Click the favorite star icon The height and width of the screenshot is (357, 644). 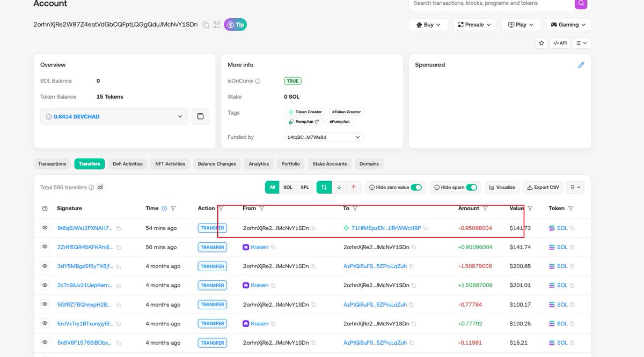click(541, 43)
